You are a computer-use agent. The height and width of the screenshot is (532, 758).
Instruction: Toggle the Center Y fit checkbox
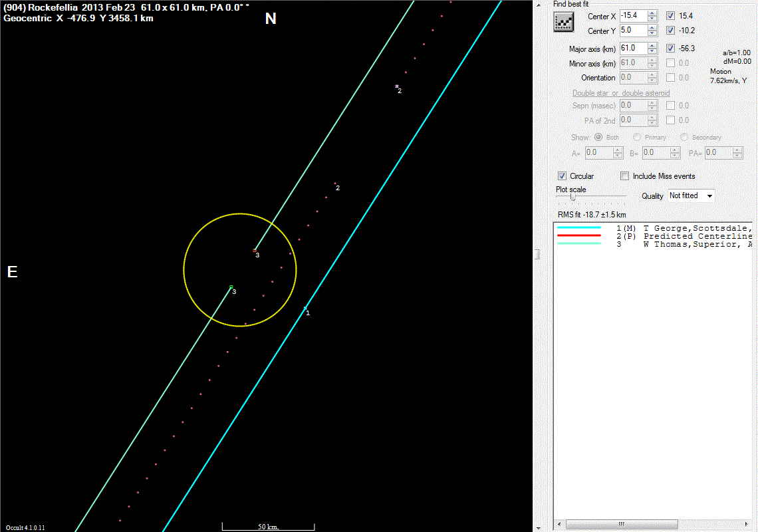pyautogui.click(x=671, y=31)
